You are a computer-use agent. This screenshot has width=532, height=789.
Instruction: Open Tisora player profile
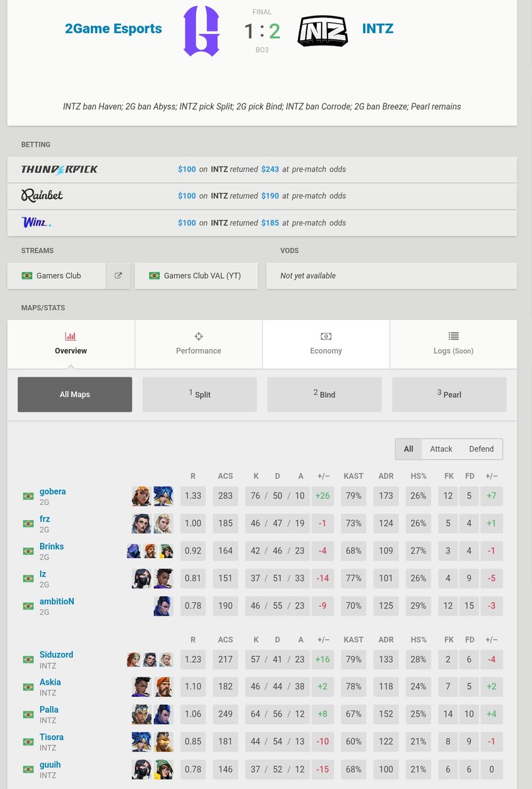pyautogui.click(x=51, y=738)
